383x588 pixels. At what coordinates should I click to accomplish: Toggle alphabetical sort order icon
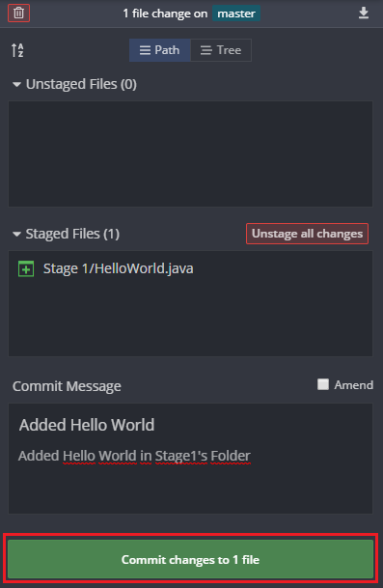pos(17,50)
